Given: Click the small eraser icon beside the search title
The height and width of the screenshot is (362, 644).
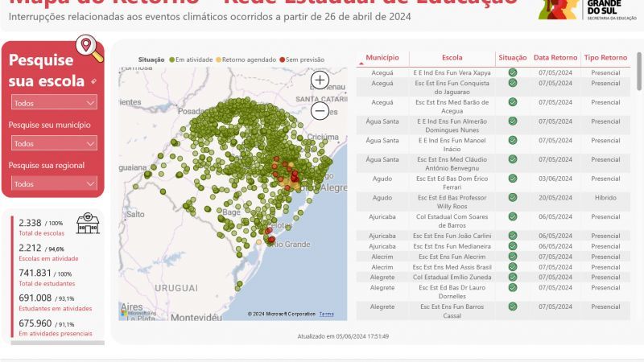Looking at the screenshot, I should (x=93, y=81).
